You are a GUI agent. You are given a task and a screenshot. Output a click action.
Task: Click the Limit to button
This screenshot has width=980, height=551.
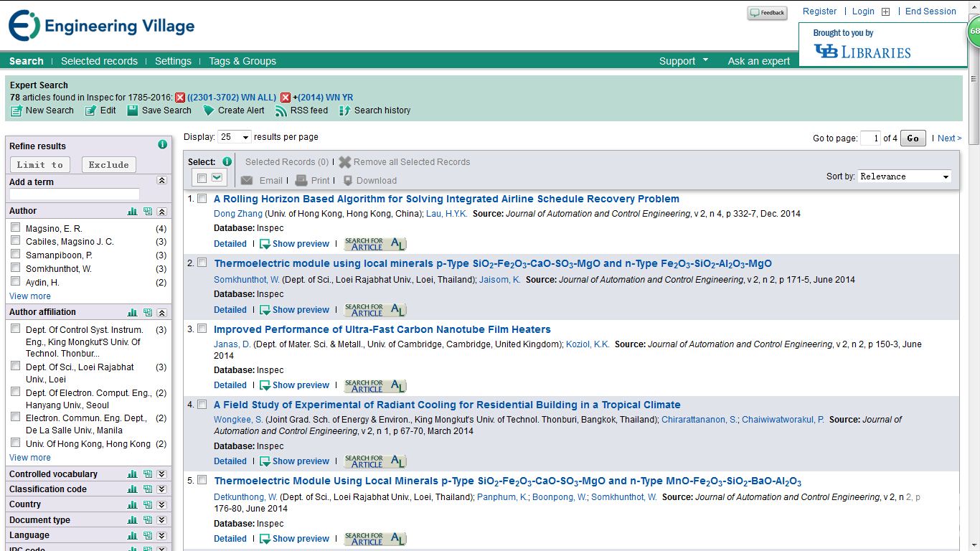click(40, 165)
